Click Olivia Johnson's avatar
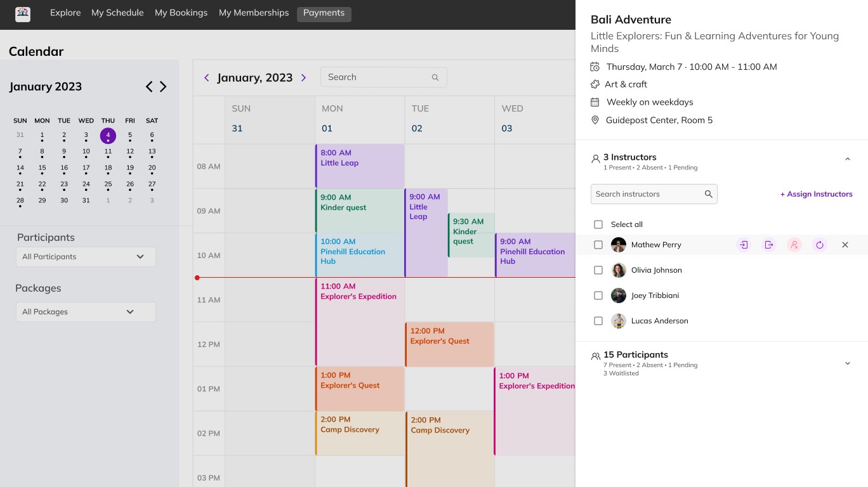868x487 pixels. pyautogui.click(x=619, y=270)
